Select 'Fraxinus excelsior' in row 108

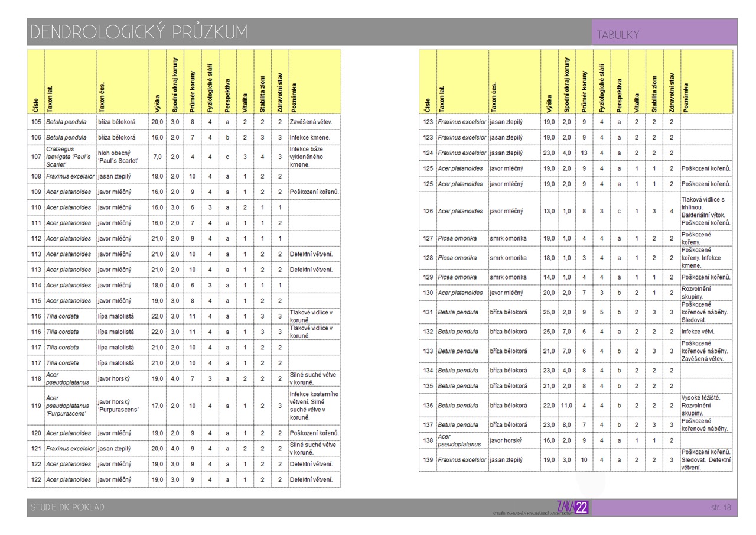[70, 176]
